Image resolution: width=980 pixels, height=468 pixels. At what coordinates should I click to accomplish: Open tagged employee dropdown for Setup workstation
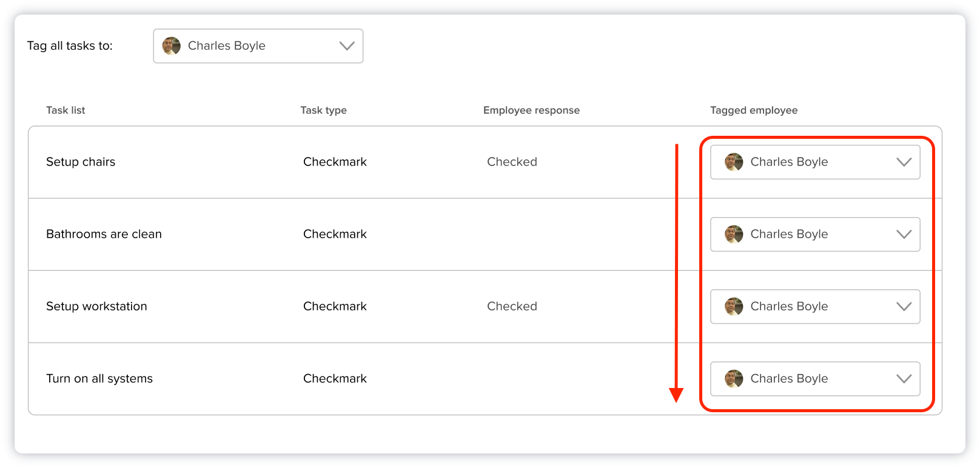click(x=814, y=306)
